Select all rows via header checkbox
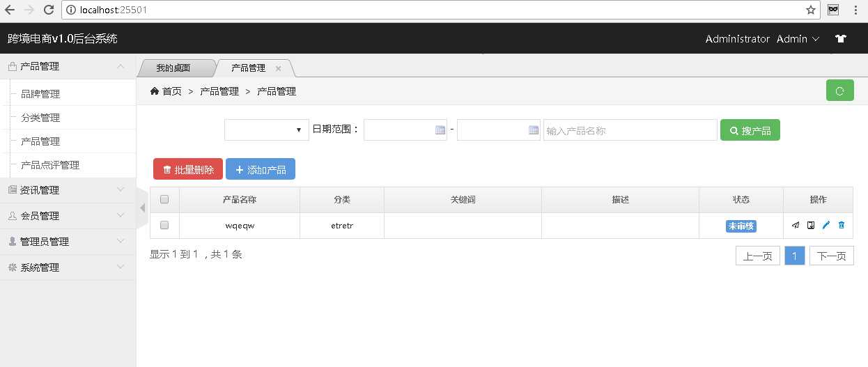The image size is (868, 367). tap(164, 199)
